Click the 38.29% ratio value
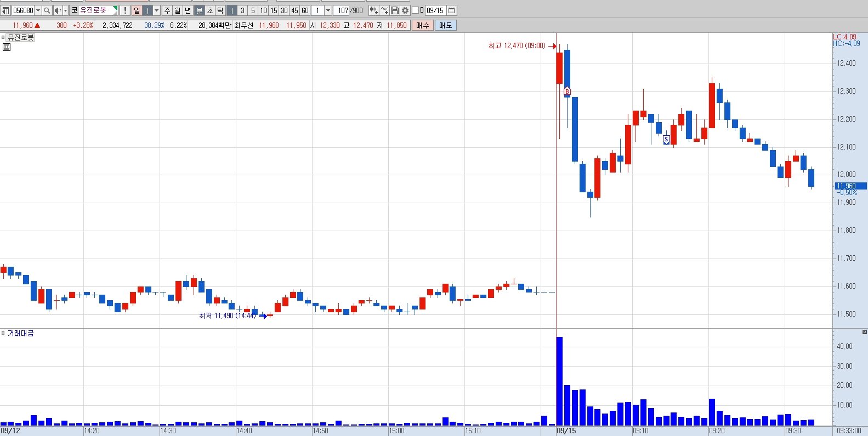This screenshot has height=436, width=868. 154,25
